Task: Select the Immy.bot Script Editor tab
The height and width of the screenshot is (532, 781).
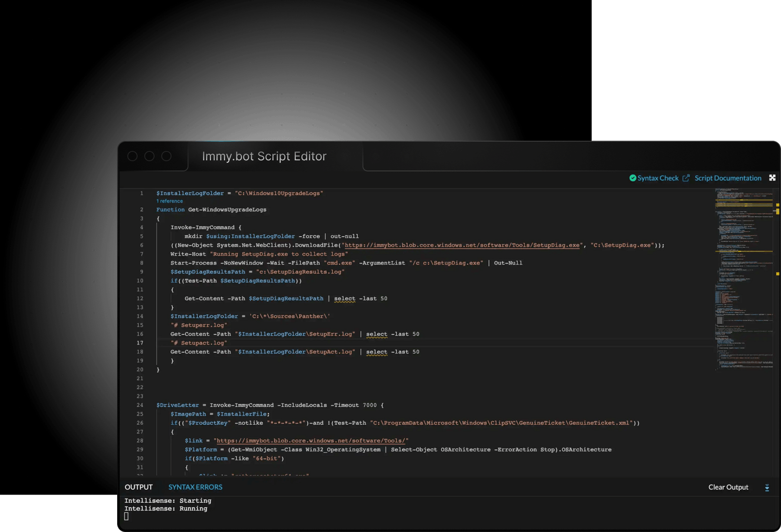Action: pyautogui.click(x=264, y=156)
